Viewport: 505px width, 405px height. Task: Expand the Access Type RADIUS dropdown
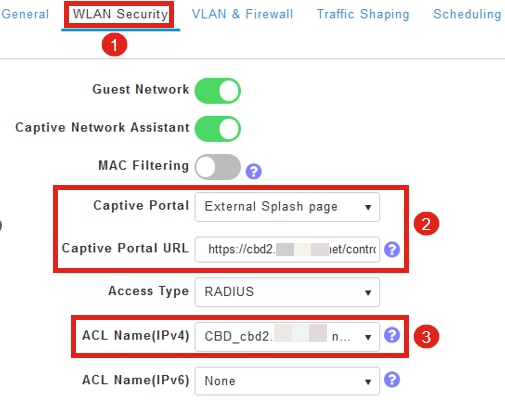287,292
